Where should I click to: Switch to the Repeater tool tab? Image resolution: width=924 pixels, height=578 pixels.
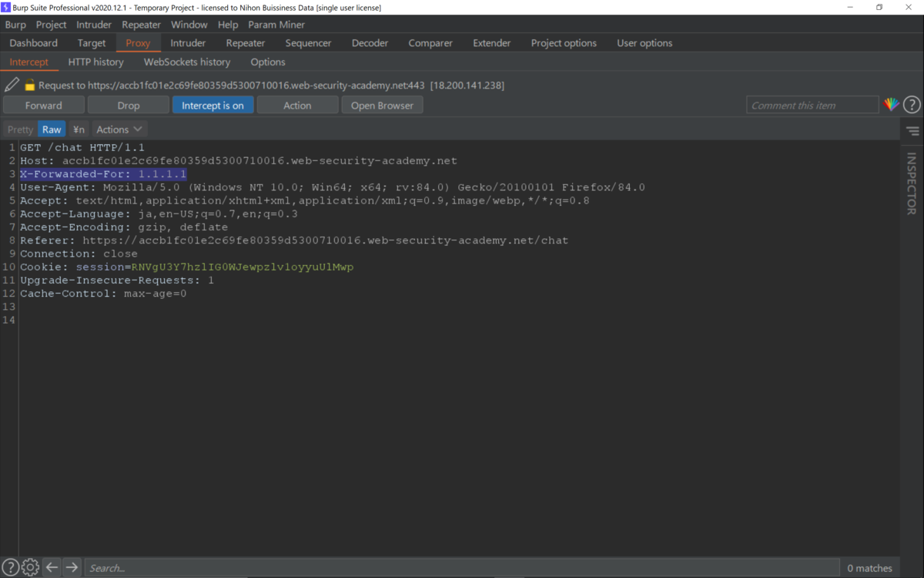(x=246, y=43)
